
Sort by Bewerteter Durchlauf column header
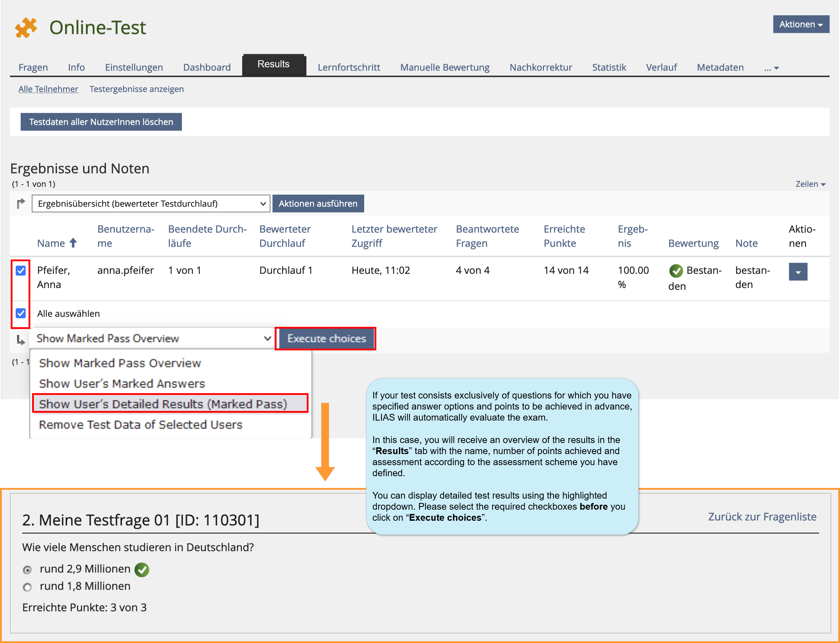click(x=285, y=236)
